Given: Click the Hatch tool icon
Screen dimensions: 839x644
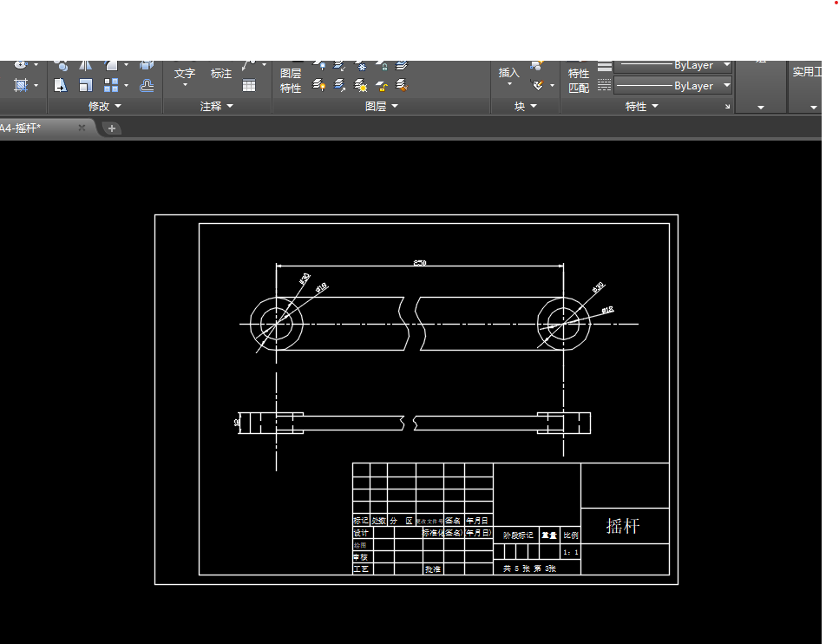Looking at the screenshot, I should (x=21, y=85).
